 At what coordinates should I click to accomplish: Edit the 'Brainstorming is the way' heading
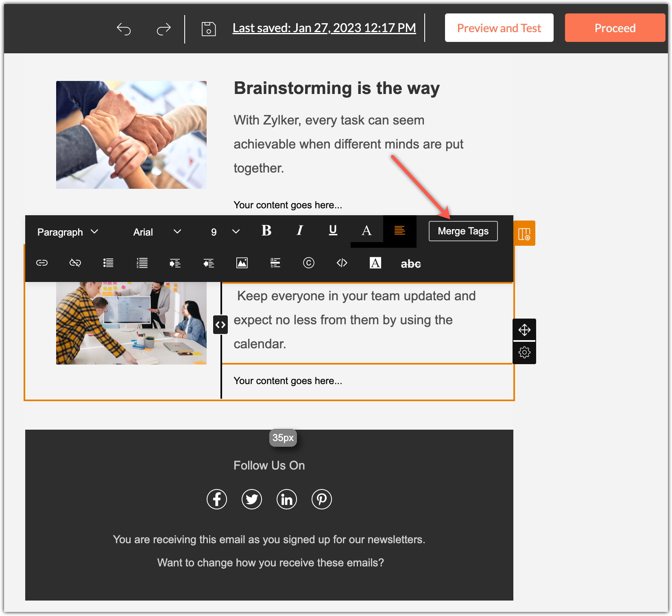click(337, 88)
